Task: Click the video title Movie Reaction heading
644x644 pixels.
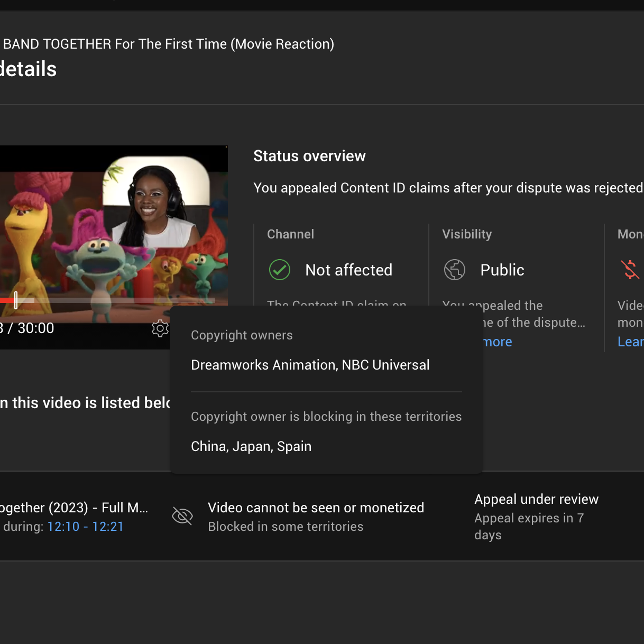Action: (168, 44)
